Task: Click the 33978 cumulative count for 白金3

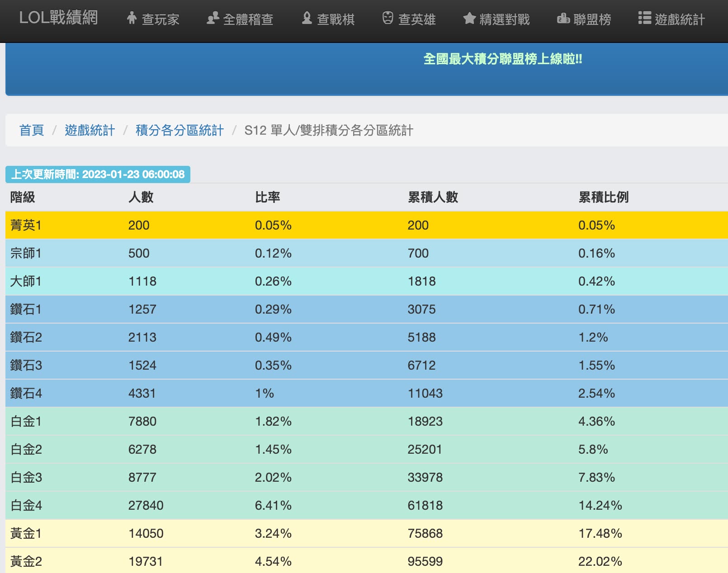Action: click(425, 477)
